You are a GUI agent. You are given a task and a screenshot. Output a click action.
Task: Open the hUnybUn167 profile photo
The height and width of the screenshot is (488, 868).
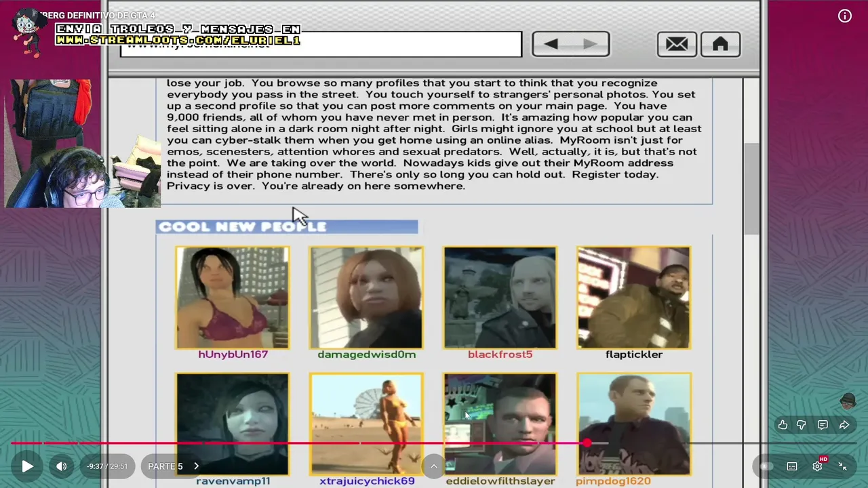(233, 298)
